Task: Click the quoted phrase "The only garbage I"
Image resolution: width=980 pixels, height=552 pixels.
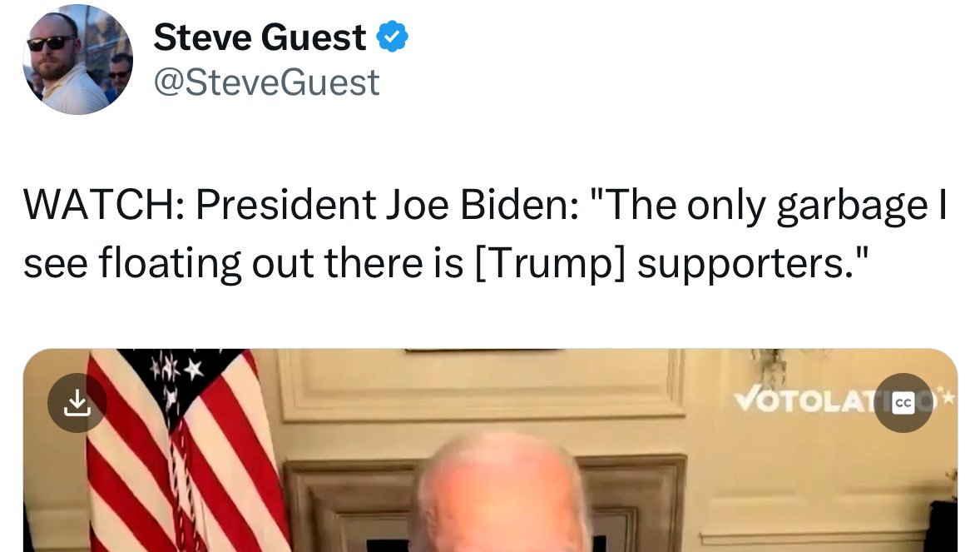Action: pos(769,205)
